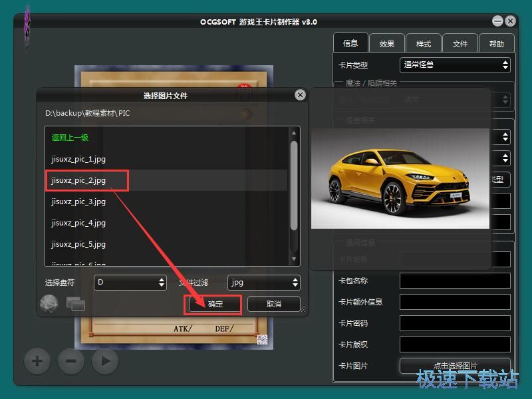The height and width of the screenshot is (399, 532).
Task: Click the D:\backup path text
Action: point(88,113)
